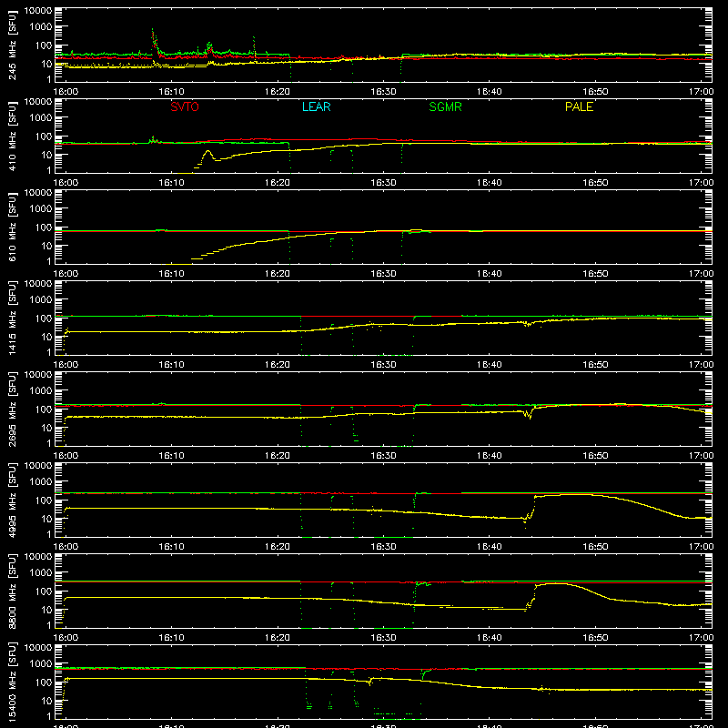The width and height of the screenshot is (728, 728).
Task: Click the 10000 tick value on 4995 MHz axis
Action: (x=38, y=466)
